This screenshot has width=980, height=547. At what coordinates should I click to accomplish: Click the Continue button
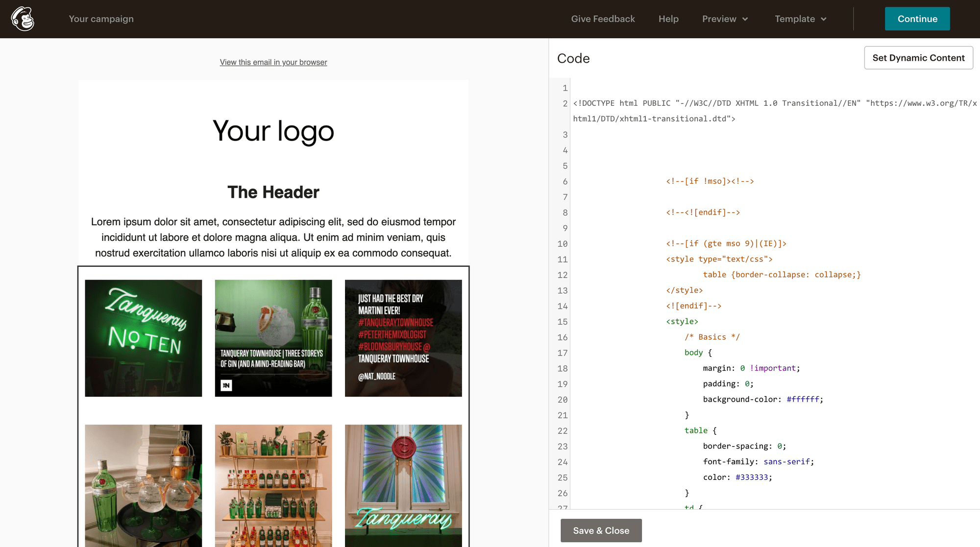click(917, 19)
